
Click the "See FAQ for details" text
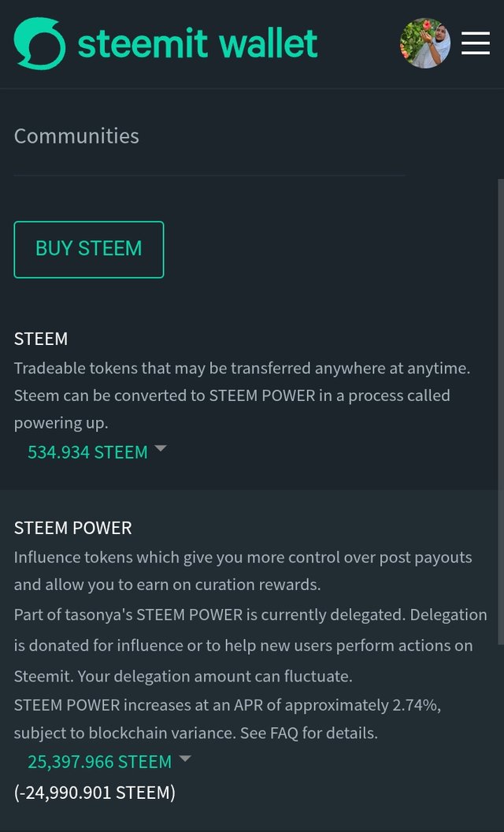click(309, 733)
